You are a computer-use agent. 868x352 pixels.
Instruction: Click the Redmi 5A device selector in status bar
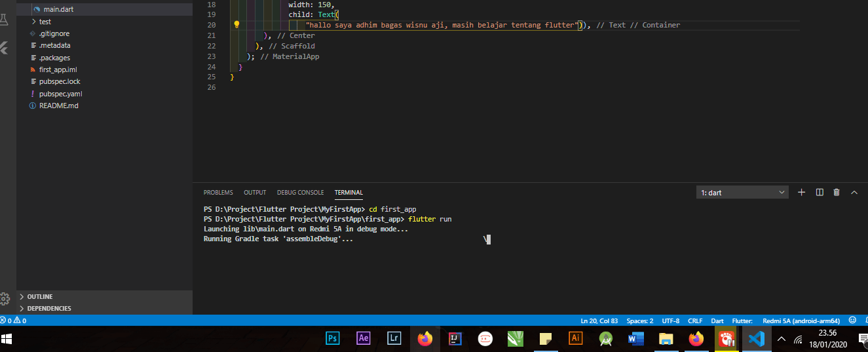click(x=801, y=321)
